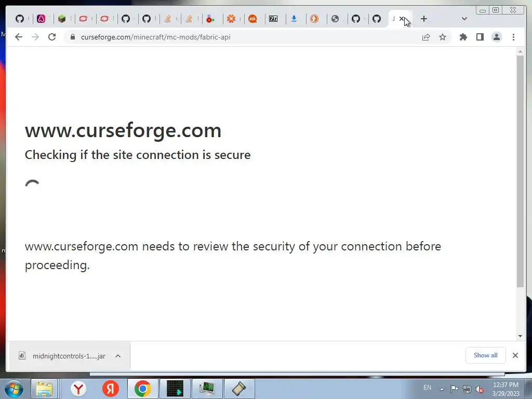The image size is (532, 399).
Task: Open the ticket-shaped taskbar app
Action: [239, 389]
